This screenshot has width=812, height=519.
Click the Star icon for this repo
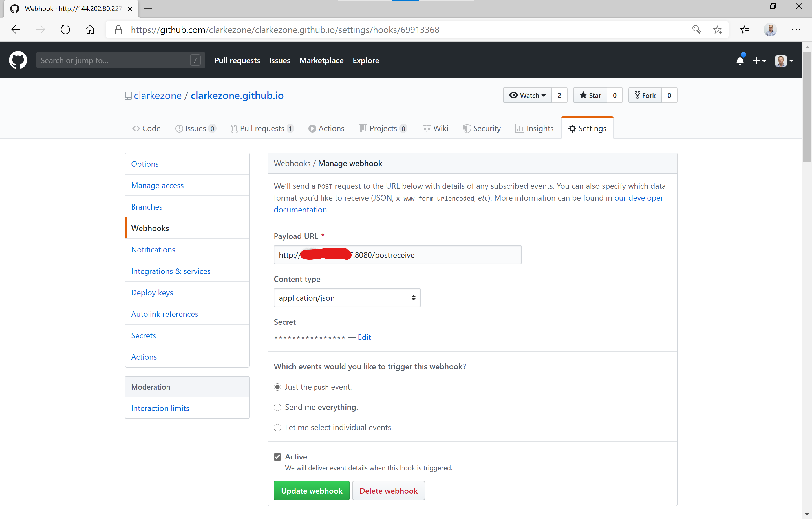584,95
